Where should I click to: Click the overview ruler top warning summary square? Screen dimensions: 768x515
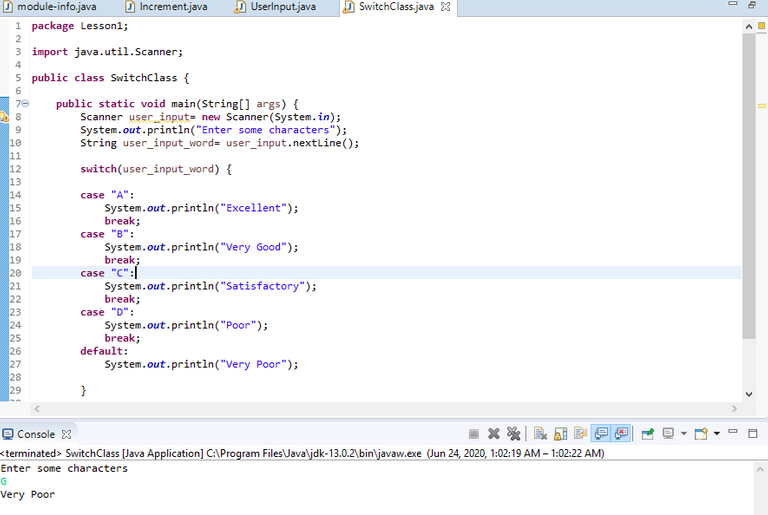click(762, 25)
